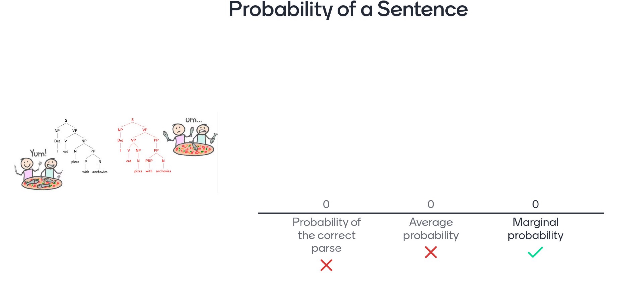Click the black S root node
644x288 pixels.
66,120
